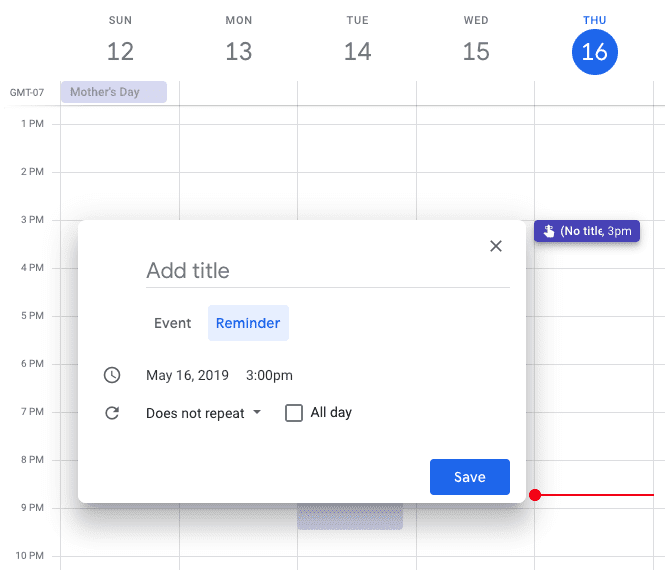Save the reminder

pos(469,477)
